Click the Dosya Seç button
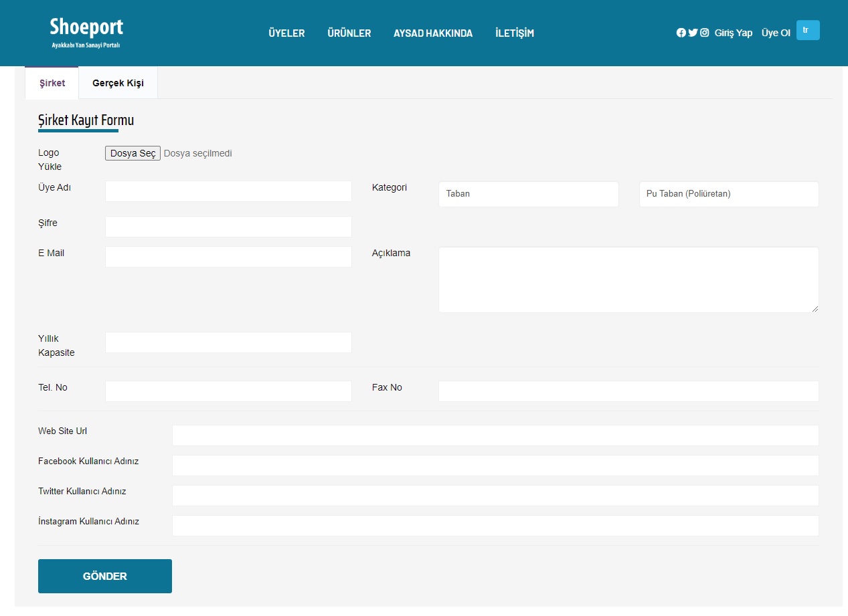This screenshot has height=616, width=848. point(133,153)
